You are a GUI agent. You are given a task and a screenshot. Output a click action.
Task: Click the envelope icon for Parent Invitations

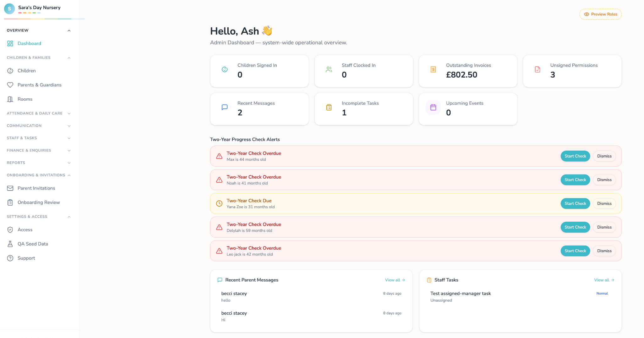click(x=10, y=188)
